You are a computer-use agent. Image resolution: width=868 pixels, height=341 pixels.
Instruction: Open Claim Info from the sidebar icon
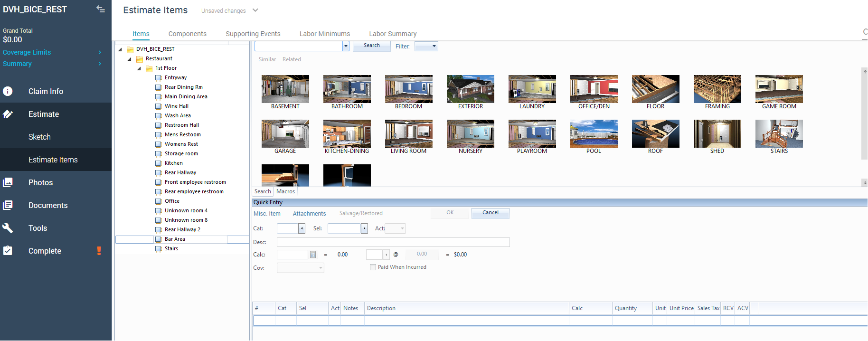point(8,91)
